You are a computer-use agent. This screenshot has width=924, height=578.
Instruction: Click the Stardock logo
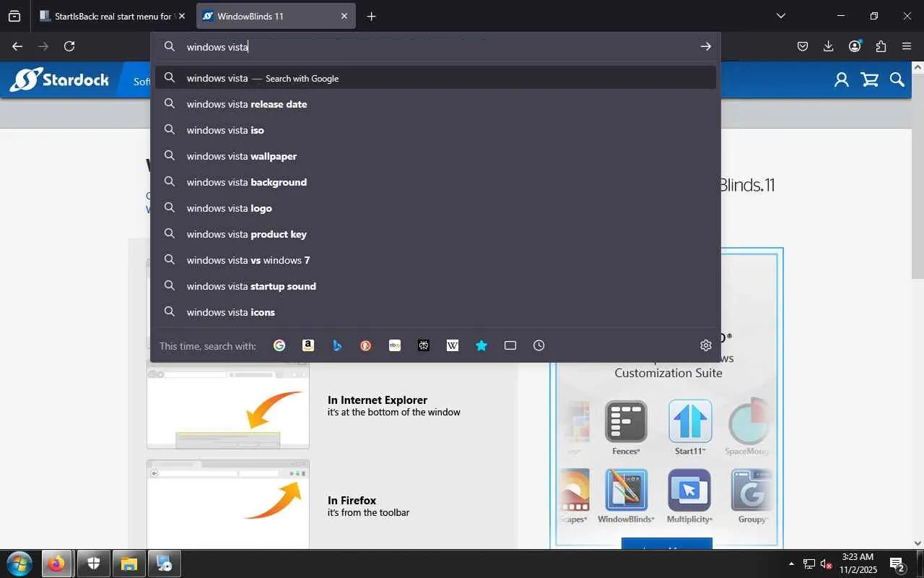pos(59,79)
